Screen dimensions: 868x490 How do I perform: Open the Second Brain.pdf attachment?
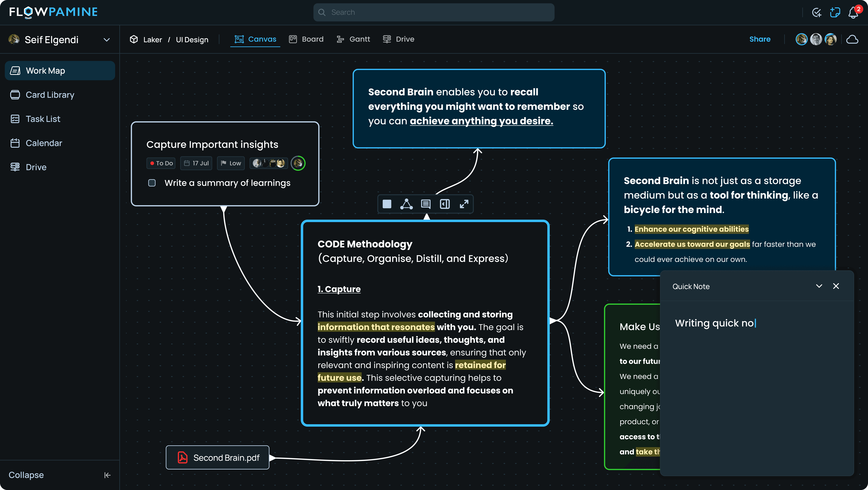(x=217, y=458)
